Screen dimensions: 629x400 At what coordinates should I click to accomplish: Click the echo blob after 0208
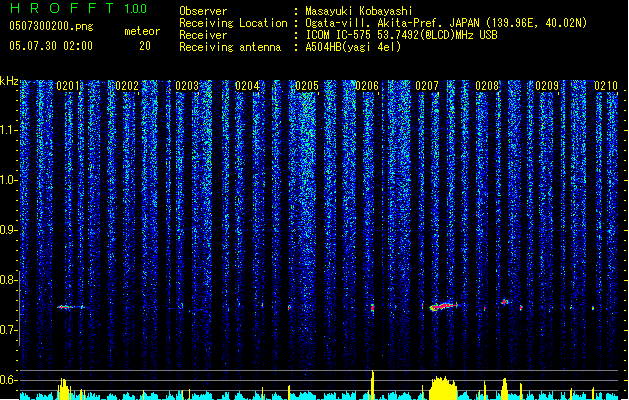pos(505,302)
